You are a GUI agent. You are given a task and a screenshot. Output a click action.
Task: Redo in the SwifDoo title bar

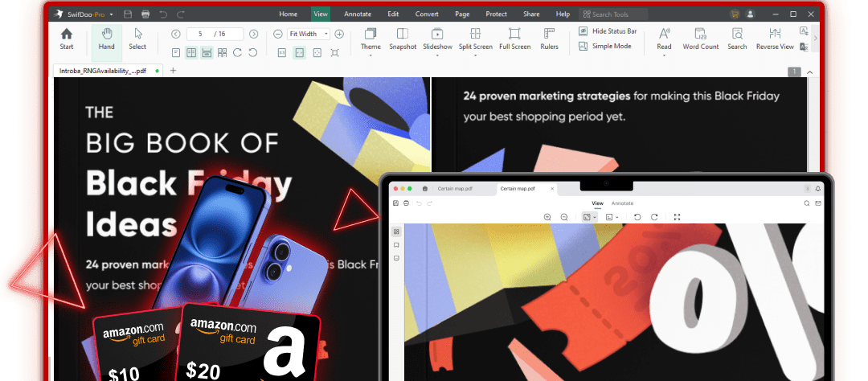181,14
